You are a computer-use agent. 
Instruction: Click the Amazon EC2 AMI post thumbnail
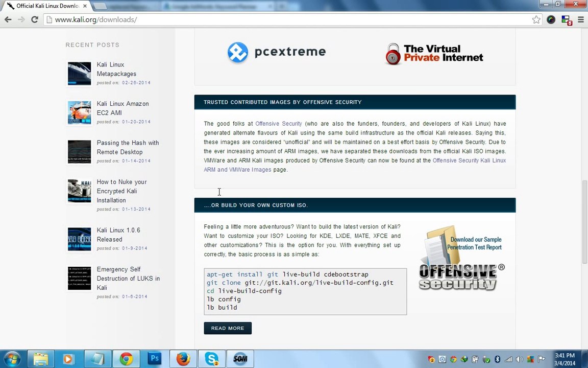(x=79, y=112)
